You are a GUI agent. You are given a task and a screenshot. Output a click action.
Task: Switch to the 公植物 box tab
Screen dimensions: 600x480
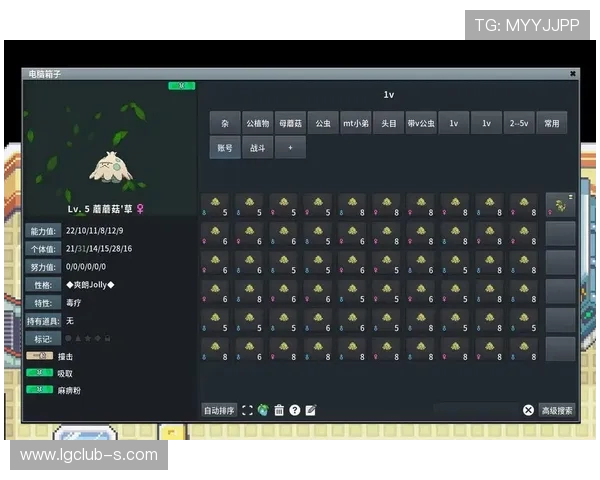(258, 124)
